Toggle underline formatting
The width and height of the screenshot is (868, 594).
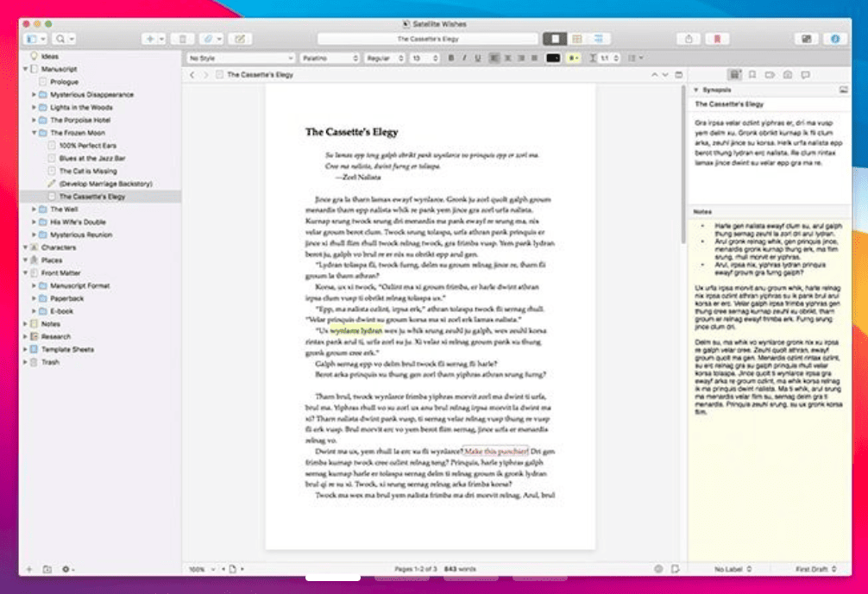point(478,58)
